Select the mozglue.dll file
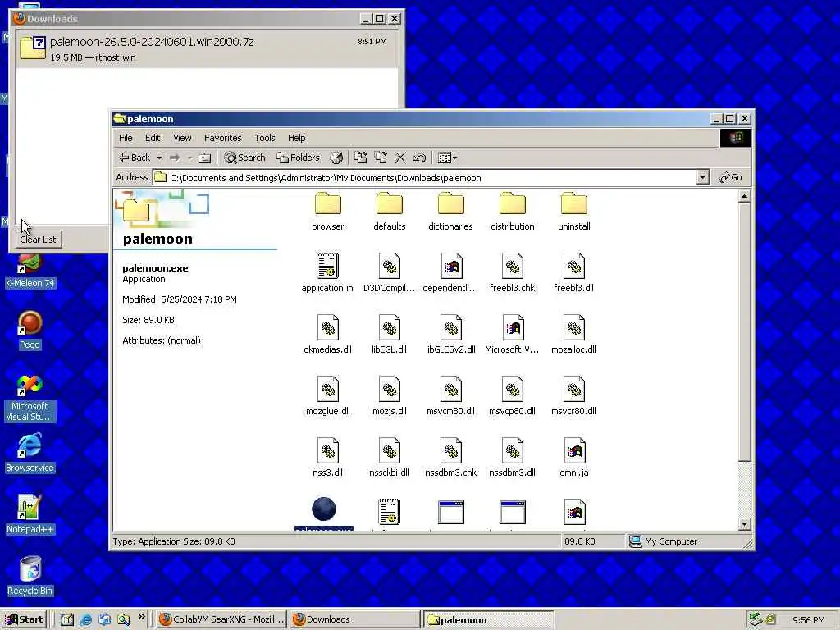This screenshot has height=630, width=840. point(327,396)
